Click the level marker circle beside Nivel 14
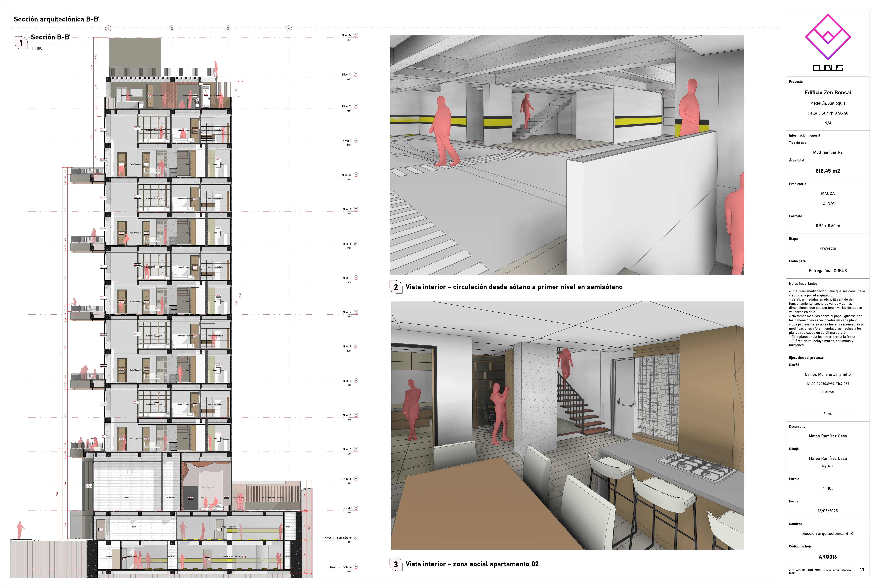 tap(356, 35)
